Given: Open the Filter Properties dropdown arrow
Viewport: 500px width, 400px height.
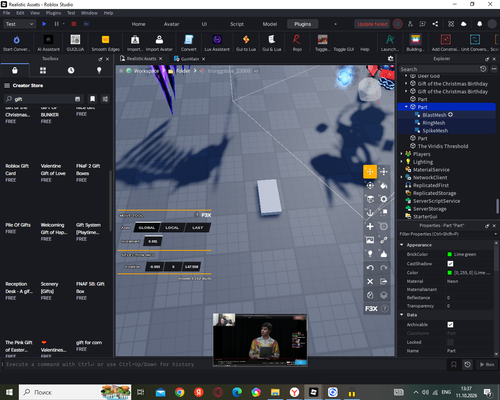Looking at the screenshot, I should 496,234.
